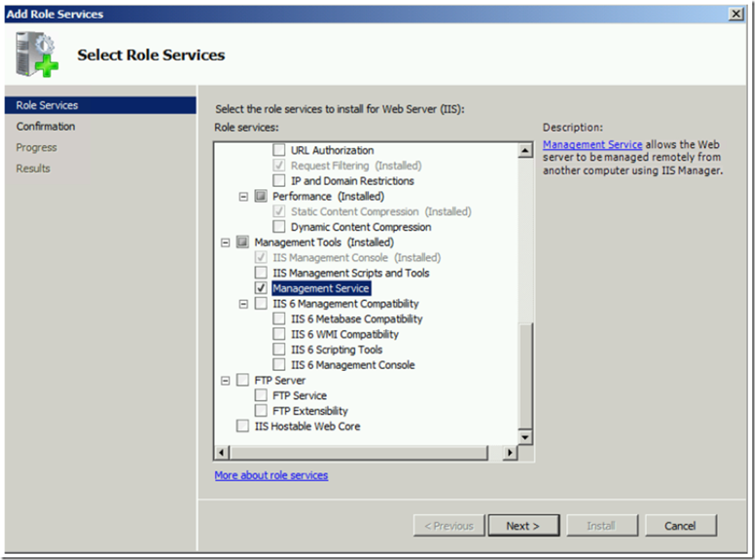Select the Role Services step
This screenshot has height=560, width=755.
click(x=100, y=105)
